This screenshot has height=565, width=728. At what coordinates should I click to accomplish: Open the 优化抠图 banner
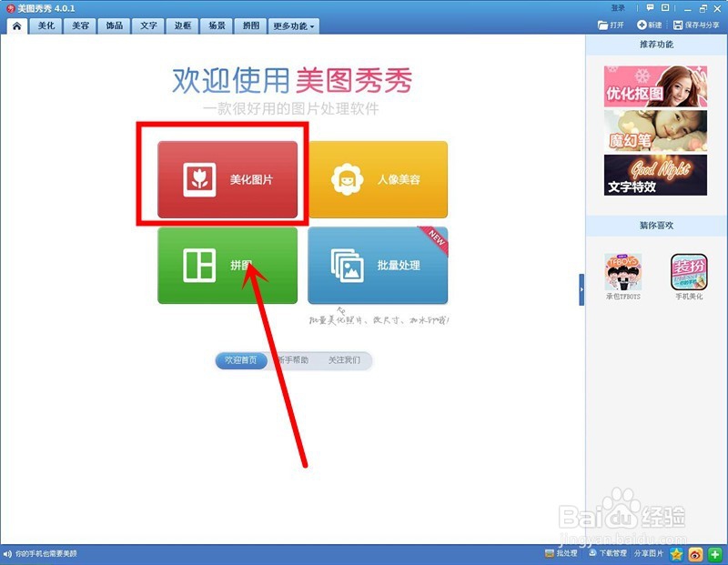click(655, 86)
